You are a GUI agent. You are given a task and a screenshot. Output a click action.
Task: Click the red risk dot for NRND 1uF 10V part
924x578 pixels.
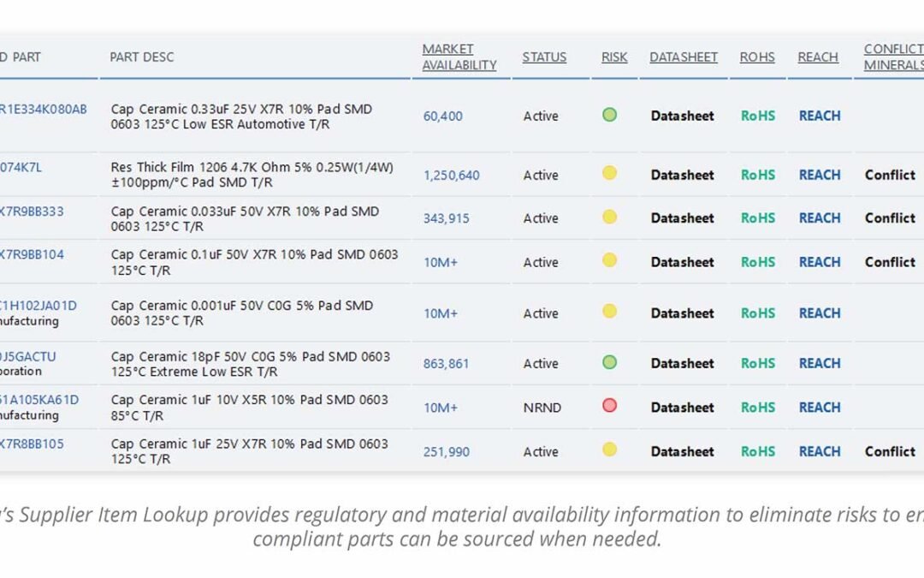coord(610,405)
